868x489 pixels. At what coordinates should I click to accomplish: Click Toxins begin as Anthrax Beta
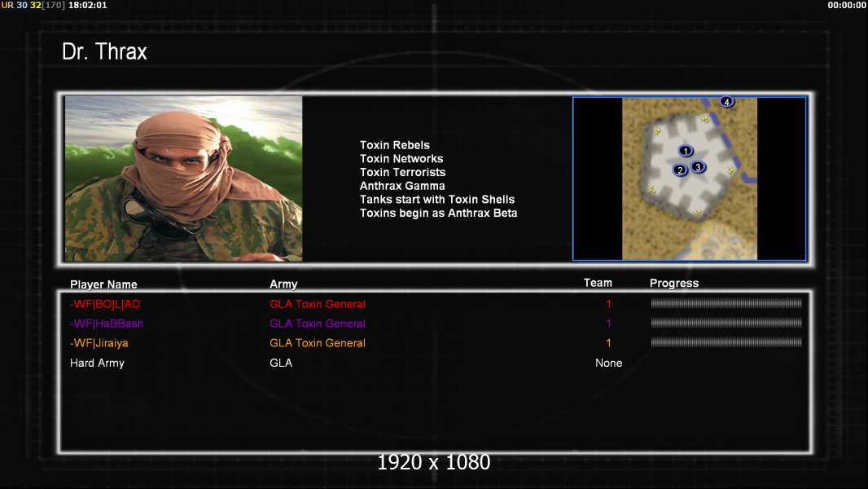pyautogui.click(x=438, y=214)
